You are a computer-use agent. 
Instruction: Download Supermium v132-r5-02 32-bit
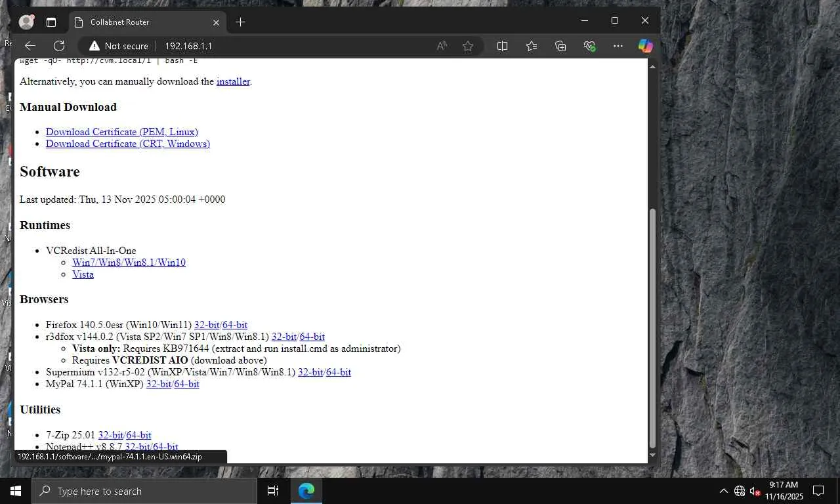(x=310, y=372)
